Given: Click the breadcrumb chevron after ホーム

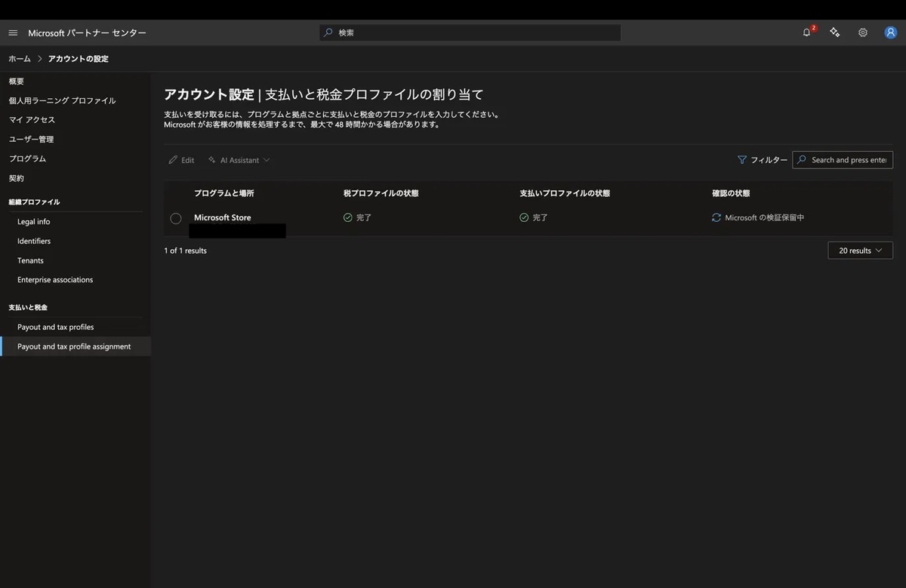Looking at the screenshot, I should 40,59.
